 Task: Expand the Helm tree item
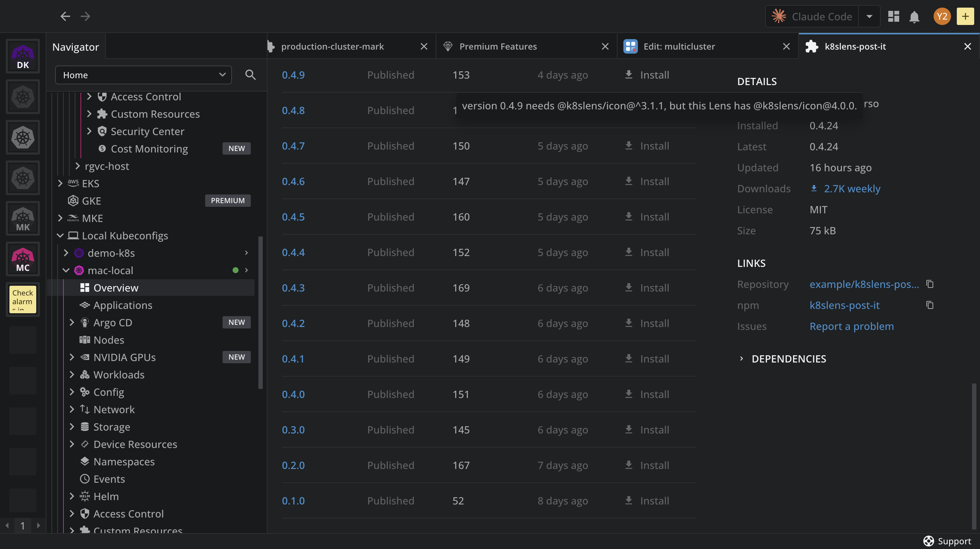(71, 496)
